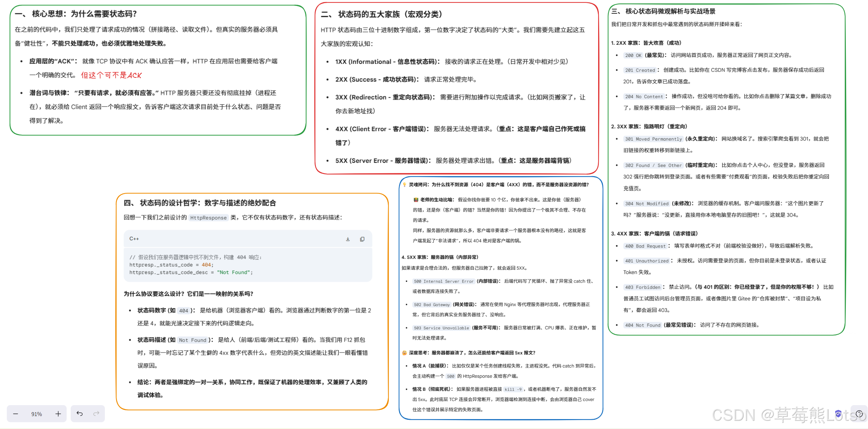Click the HttpResponse inline code in section 四

click(x=208, y=218)
